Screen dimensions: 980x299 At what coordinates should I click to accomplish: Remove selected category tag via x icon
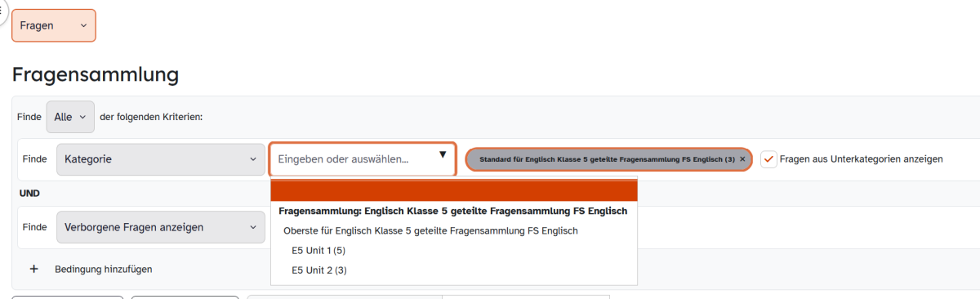tap(742, 159)
